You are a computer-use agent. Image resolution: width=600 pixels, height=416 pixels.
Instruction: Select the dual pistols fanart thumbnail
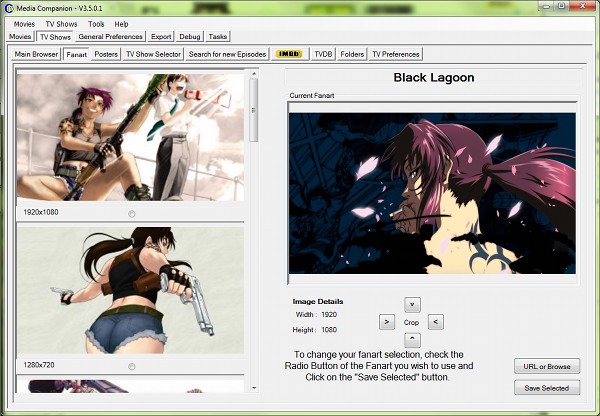click(x=130, y=290)
